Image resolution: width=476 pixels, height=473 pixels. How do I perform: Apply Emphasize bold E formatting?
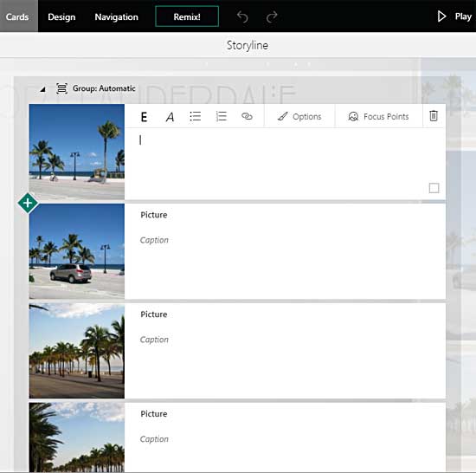145,117
